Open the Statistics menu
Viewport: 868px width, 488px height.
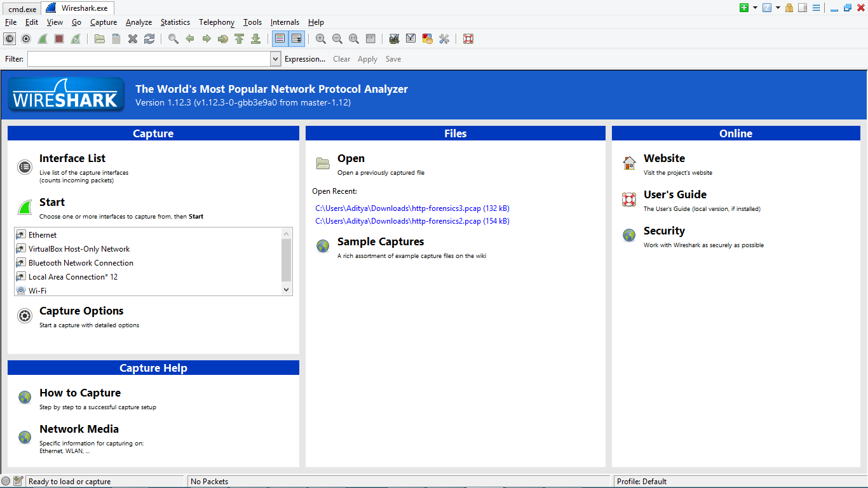click(x=175, y=22)
